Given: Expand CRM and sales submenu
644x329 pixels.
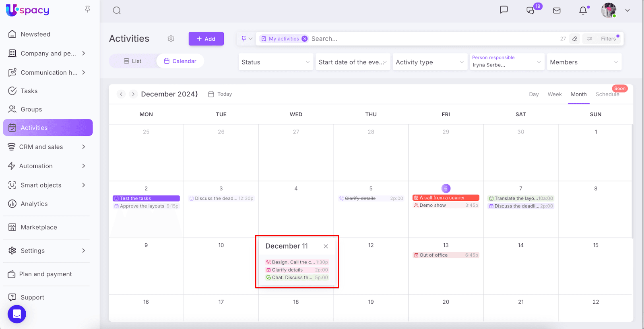Looking at the screenshot, I should [84, 147].
